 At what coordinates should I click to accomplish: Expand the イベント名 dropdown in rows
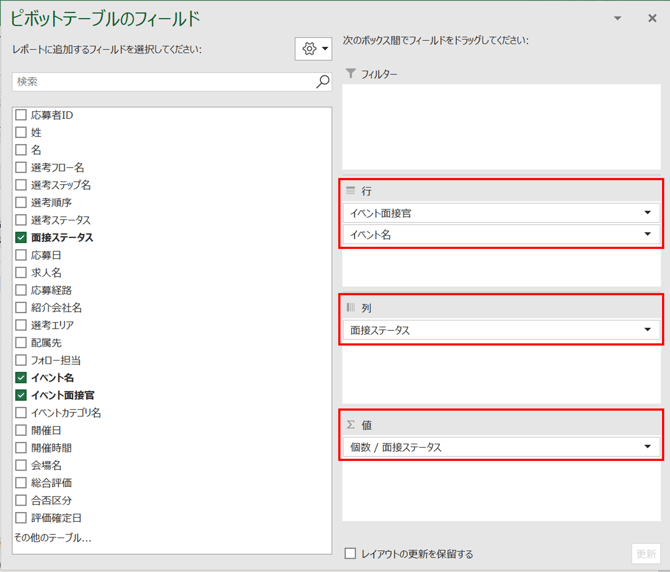(x=647, y=234)
